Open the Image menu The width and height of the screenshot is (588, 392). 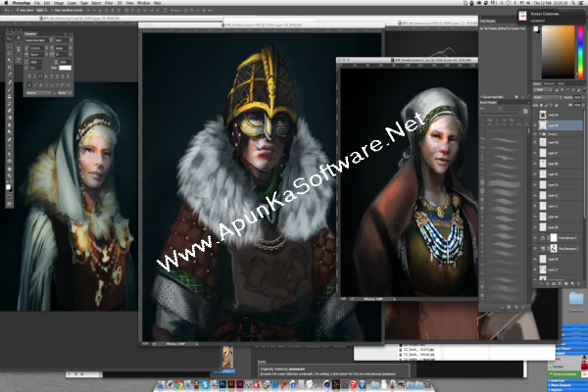click(59, 3)
